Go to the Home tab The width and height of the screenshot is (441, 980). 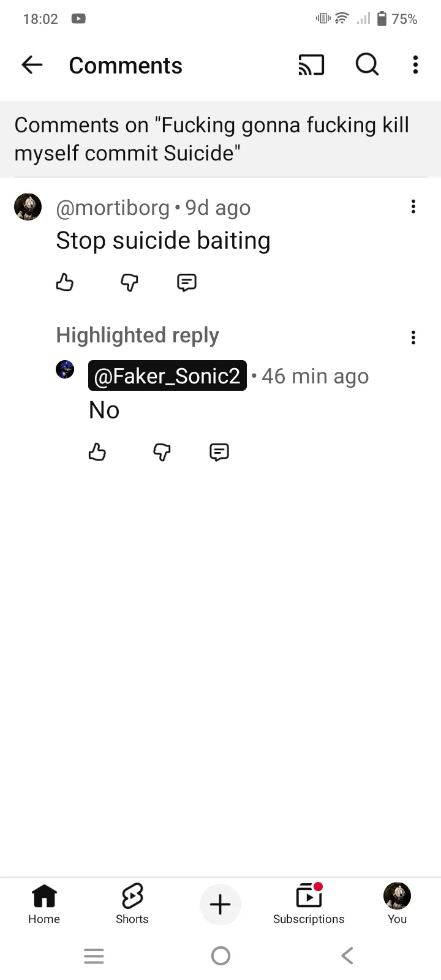pyautogui.click(x=44, y=903)
